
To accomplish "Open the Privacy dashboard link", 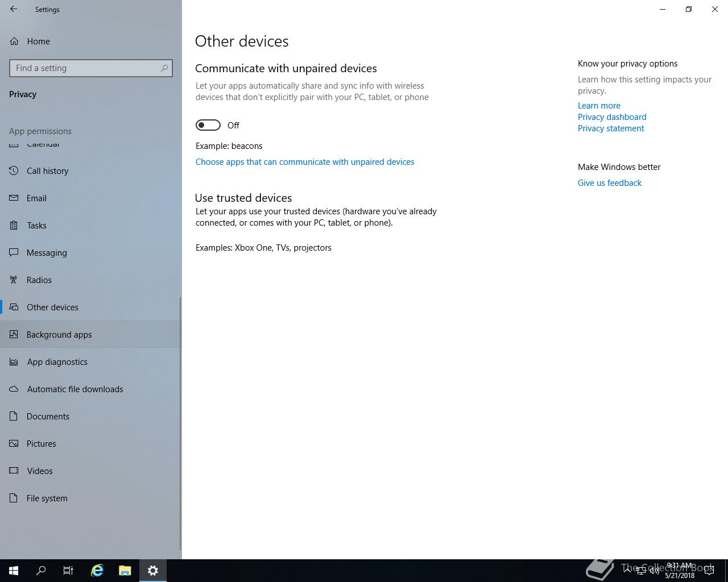I will [x=612, y=117].
